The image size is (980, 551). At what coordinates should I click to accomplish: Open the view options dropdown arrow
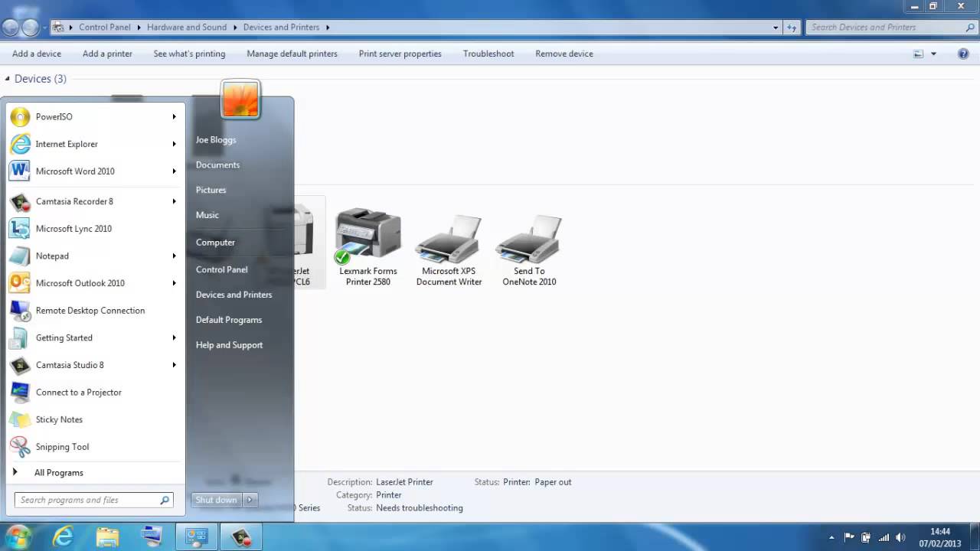pos(933,54)
